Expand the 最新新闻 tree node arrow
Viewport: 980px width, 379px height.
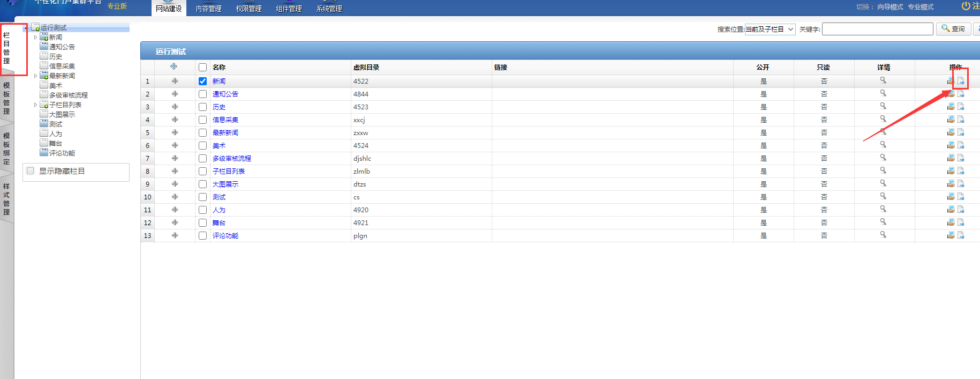(36, 76)
